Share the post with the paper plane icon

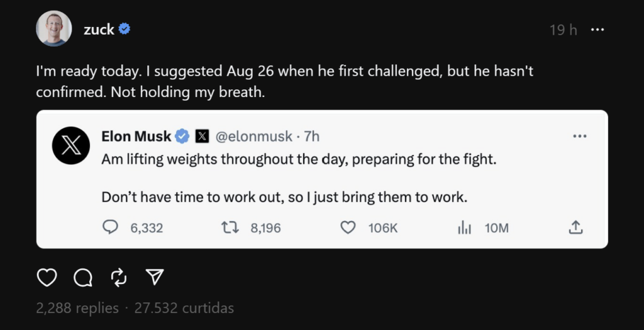155,277
